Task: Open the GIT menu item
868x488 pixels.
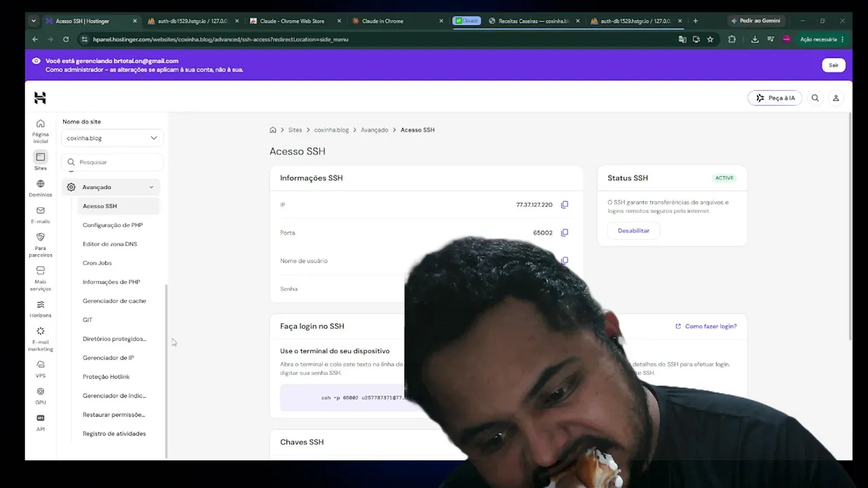Action: tap(87, 320)
